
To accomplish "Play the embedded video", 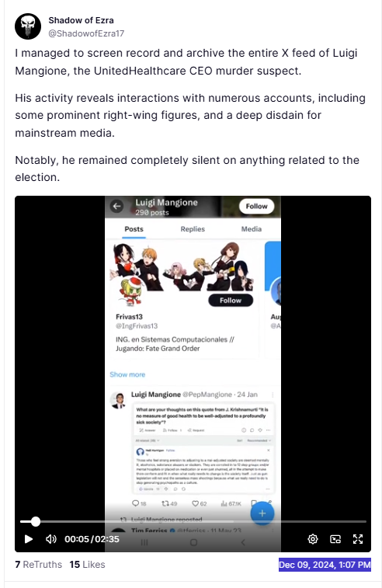I will (29, 539).
